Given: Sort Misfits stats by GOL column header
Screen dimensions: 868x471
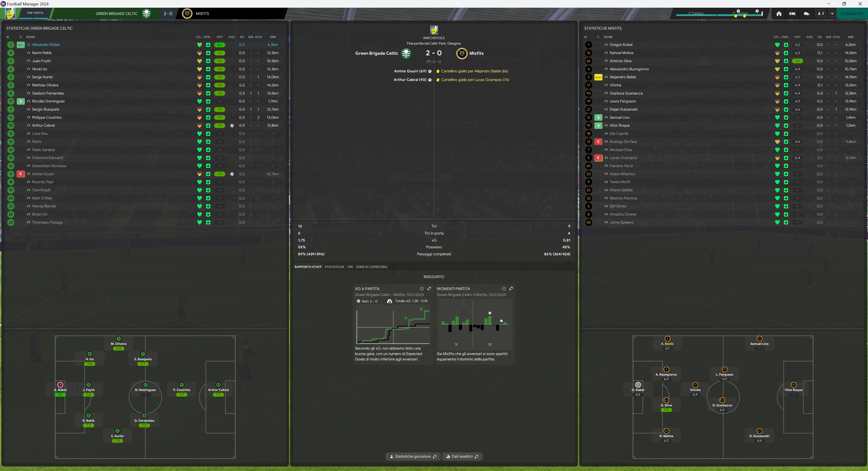Looking at the screenshot, I should 809,37.
